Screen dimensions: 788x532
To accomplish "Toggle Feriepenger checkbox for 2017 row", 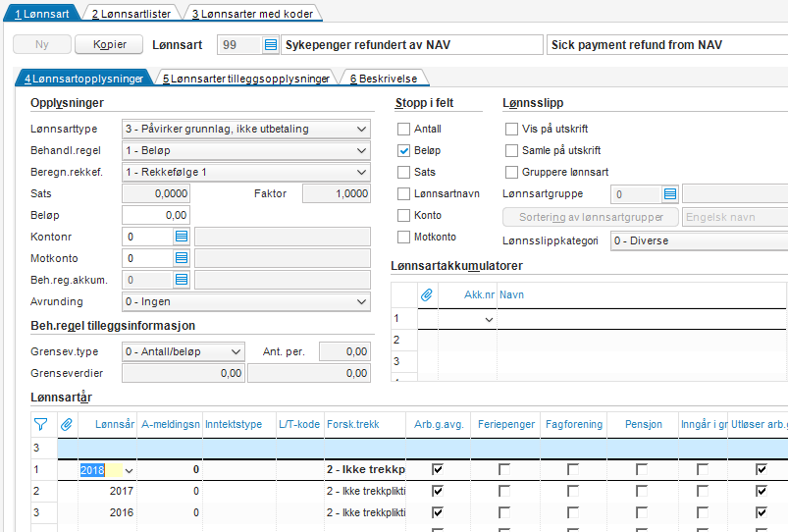I will pyautogui.click(x=504, y=491).
